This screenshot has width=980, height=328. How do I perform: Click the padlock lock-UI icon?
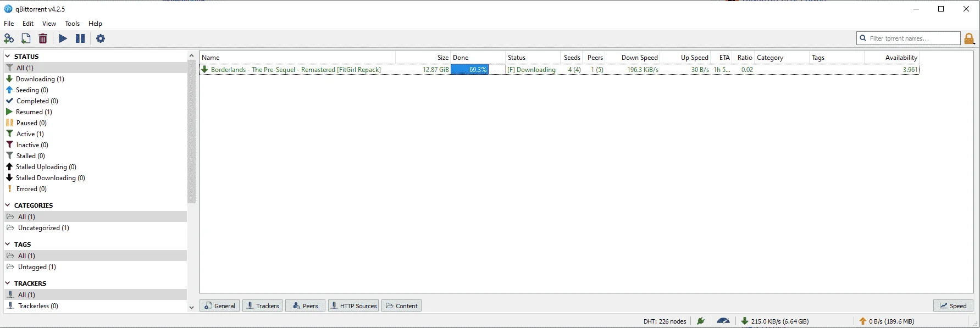point(970,38)
